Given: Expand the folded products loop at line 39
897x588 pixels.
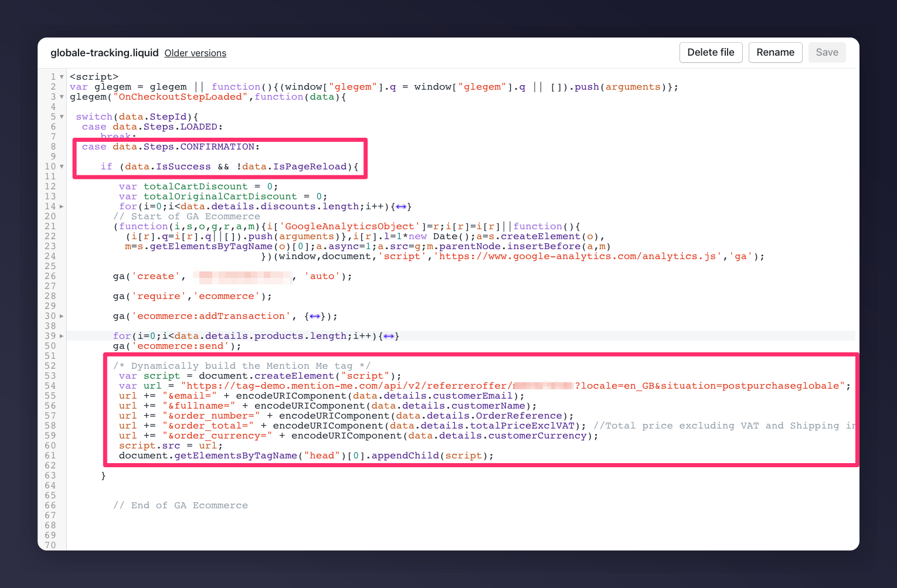Looking at the screenshot, I should (62, 336).
